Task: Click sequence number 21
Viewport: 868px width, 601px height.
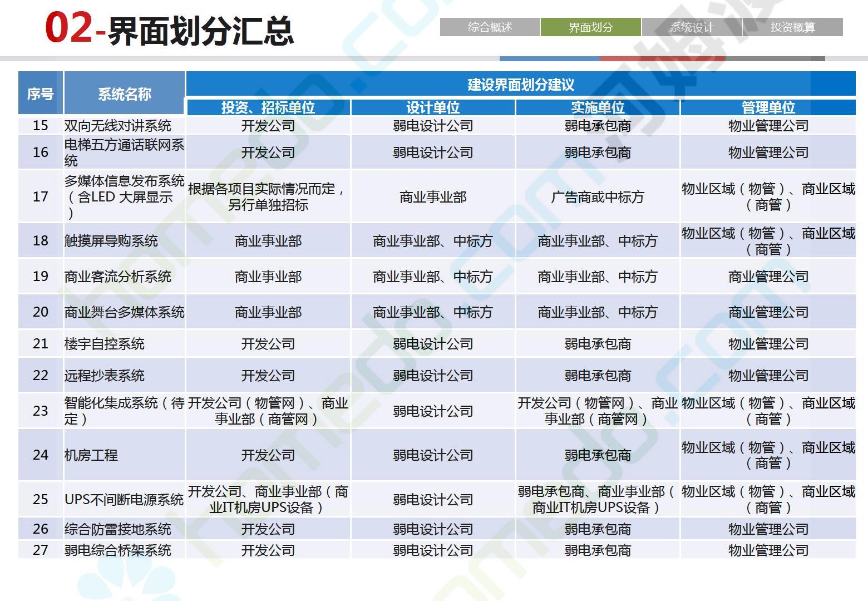Action: tap(41, 344)
